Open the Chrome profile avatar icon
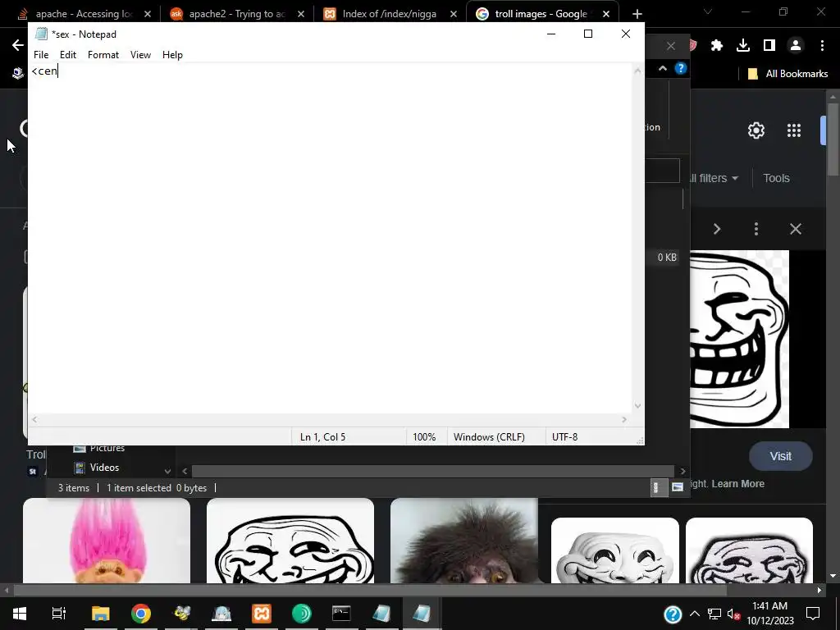This screenshot has height=630, width=840. coord(796,46)
